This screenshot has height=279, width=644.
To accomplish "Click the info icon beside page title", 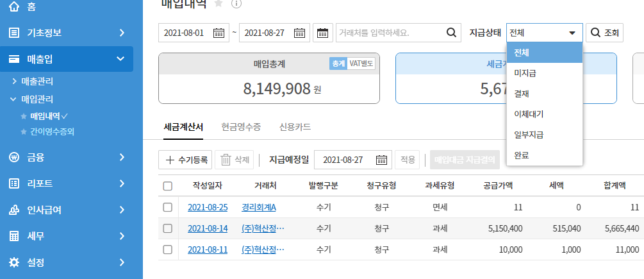I will tap(236, 3).
